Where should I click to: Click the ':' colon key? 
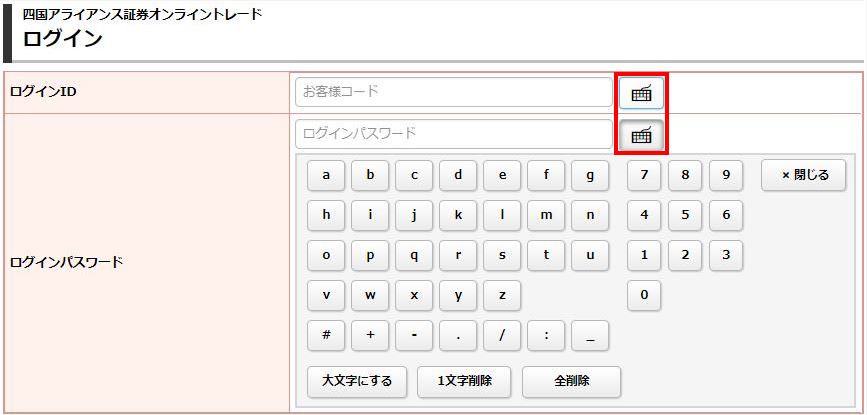click(x=546, y=335)
